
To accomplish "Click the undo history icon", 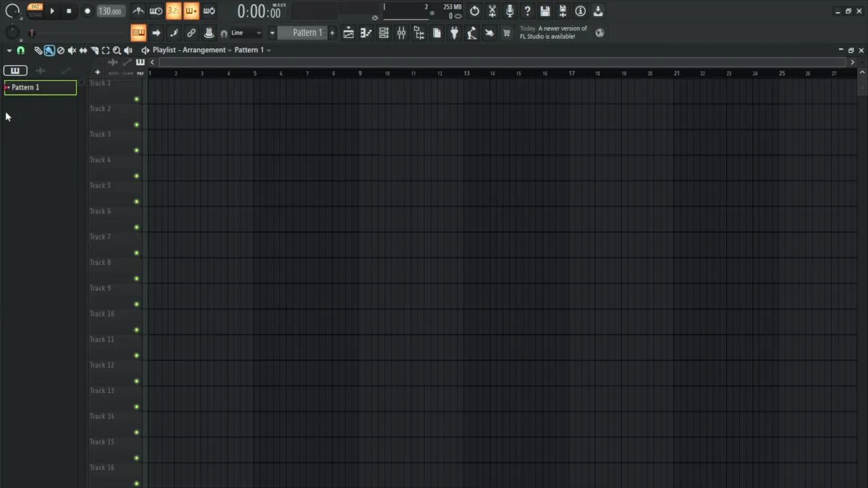I will click(475, 11).
